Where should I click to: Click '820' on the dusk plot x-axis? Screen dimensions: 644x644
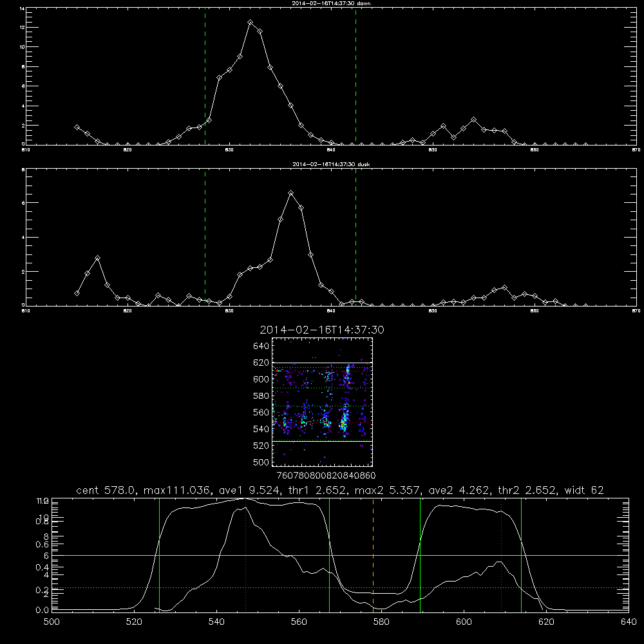point(128,311)
